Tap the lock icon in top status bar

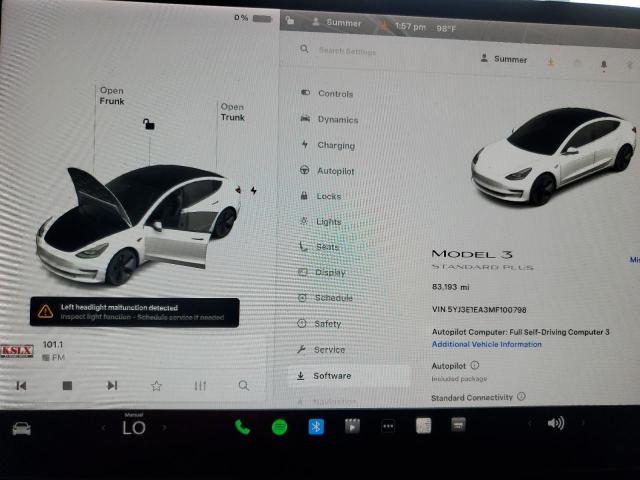[x=290, y=20]
